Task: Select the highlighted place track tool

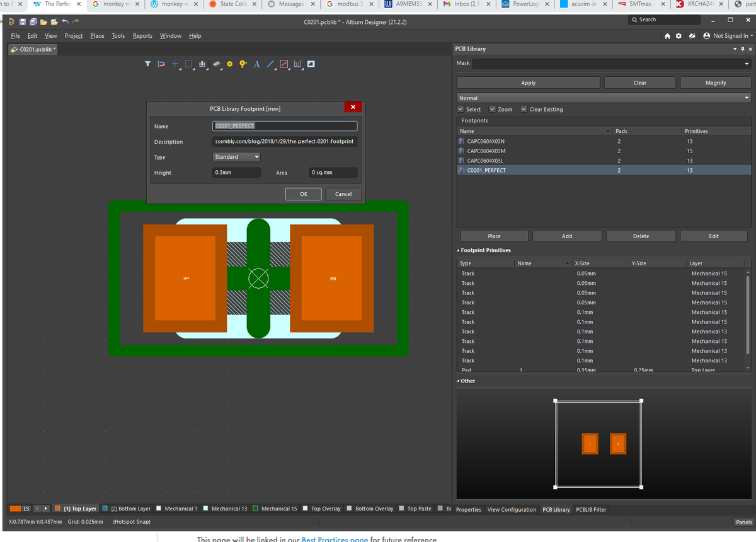Action: pos(283,64)
